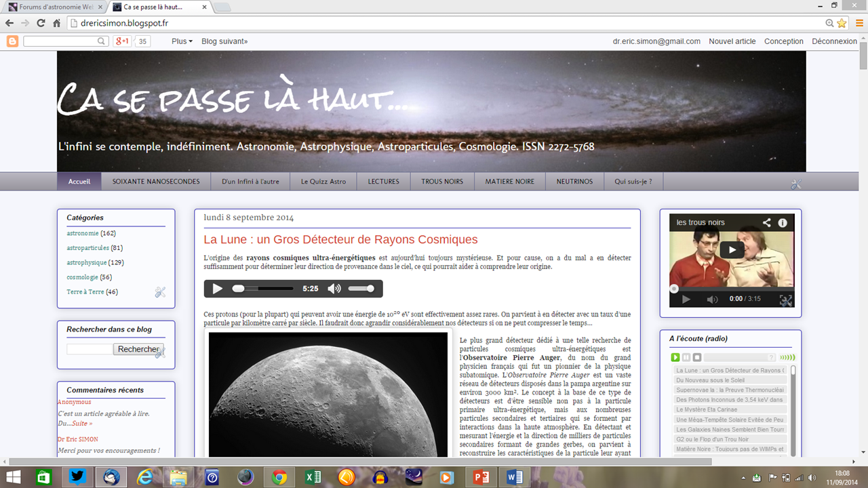The height and width of the screenshot is (488, 868).
Task: Click the Google +1 button
Action: tap(122, 41)
